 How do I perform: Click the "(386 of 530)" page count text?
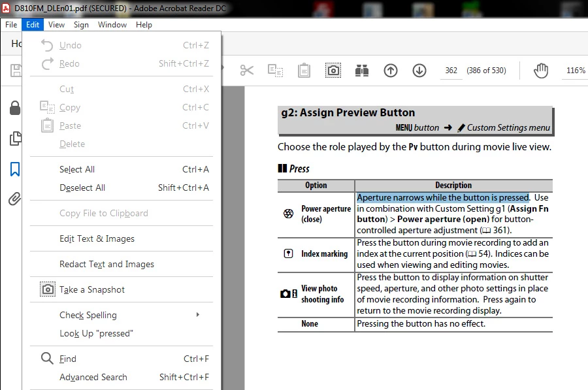tap(486, 71)
